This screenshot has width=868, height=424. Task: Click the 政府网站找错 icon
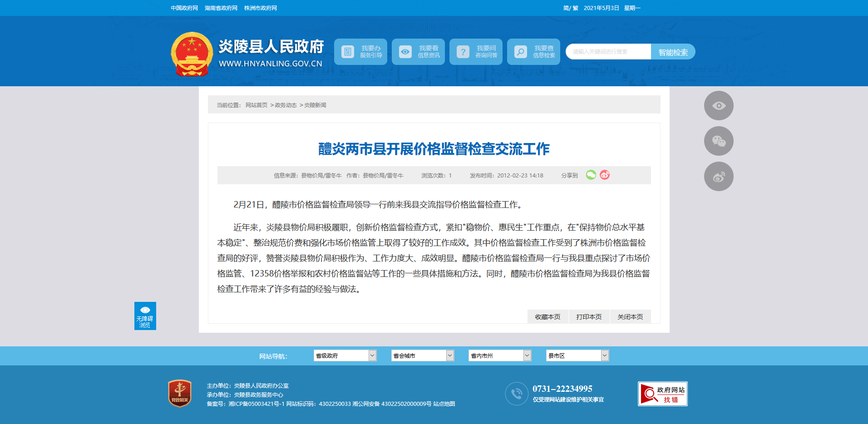pyautogui.click(x=662, y=394)
